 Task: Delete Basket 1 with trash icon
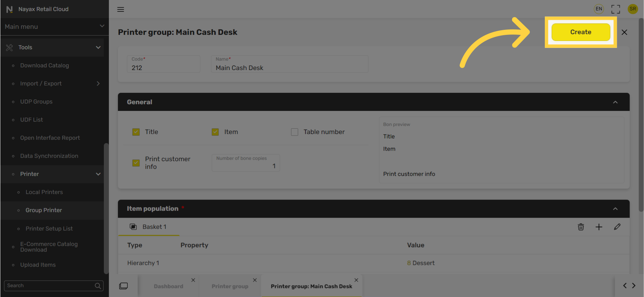pos(581,227)
